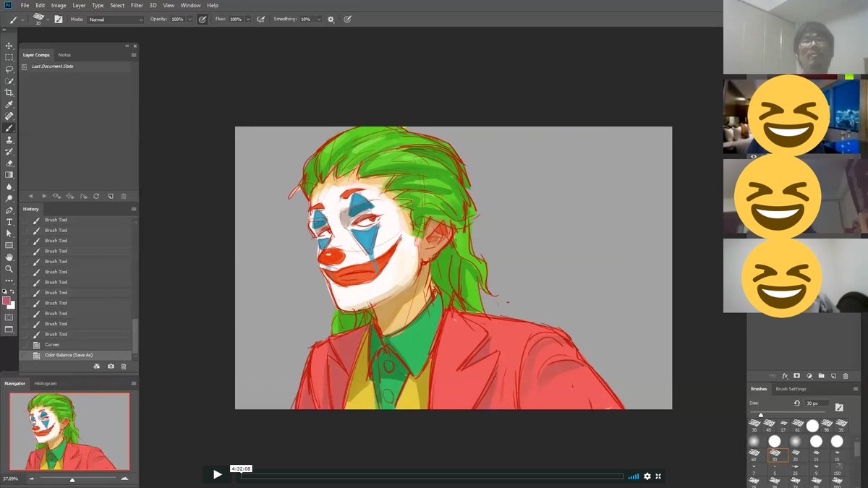
Task: Select the Lasso tool
Action: 9,69
